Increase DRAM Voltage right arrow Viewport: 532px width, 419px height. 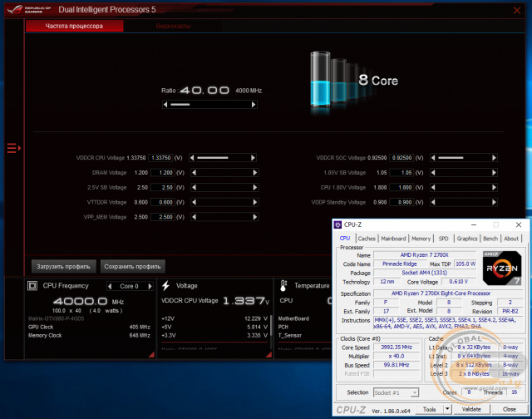(255, 173)
